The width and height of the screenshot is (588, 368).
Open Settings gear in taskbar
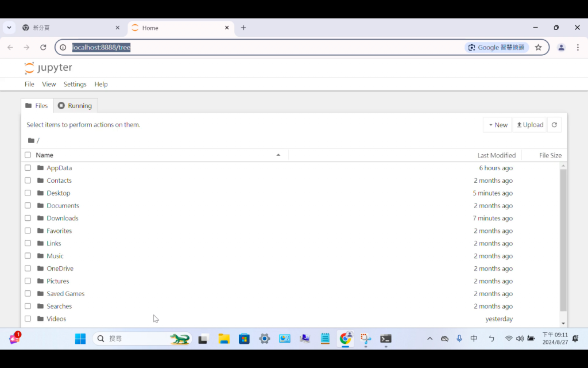click(264, 339)
